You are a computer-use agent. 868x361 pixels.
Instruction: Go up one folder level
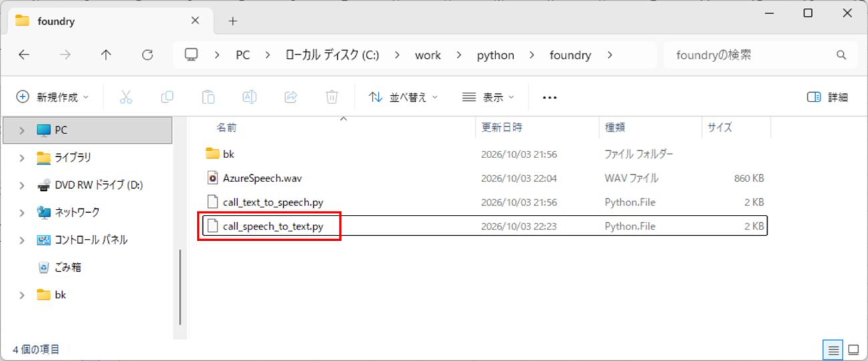(106, 55)
